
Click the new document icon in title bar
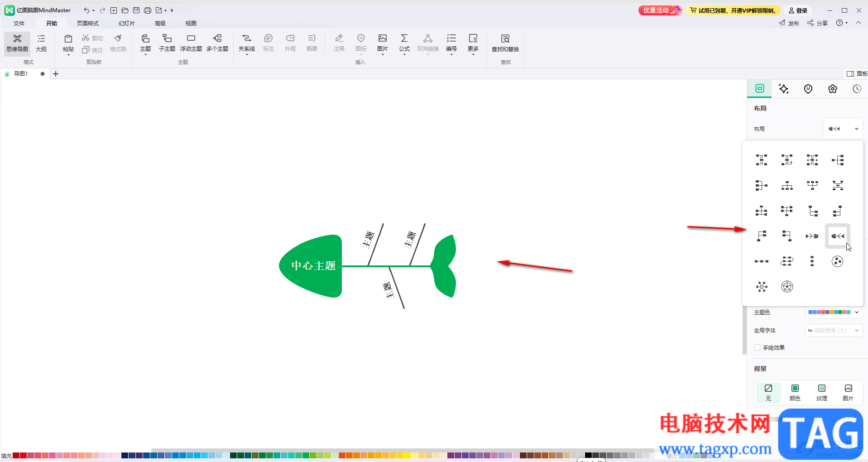click(114, 10)
